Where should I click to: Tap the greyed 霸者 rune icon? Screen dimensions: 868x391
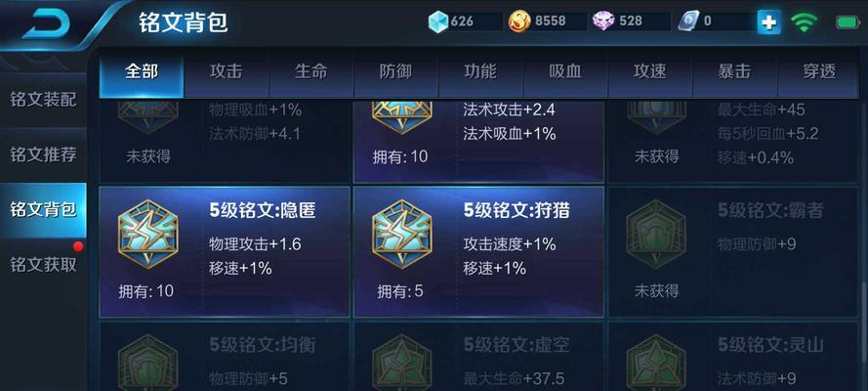pos(656,235)
